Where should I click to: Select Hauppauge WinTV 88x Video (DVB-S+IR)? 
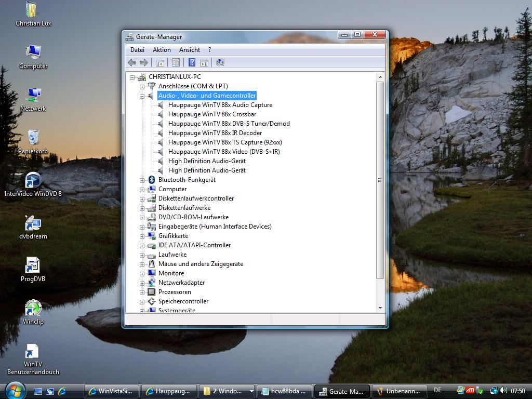(x=224, y=152)
